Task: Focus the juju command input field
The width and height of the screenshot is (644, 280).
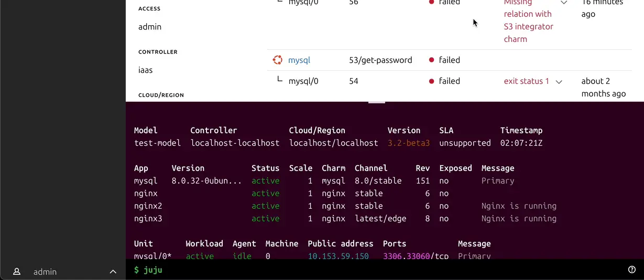Action: 367,270
